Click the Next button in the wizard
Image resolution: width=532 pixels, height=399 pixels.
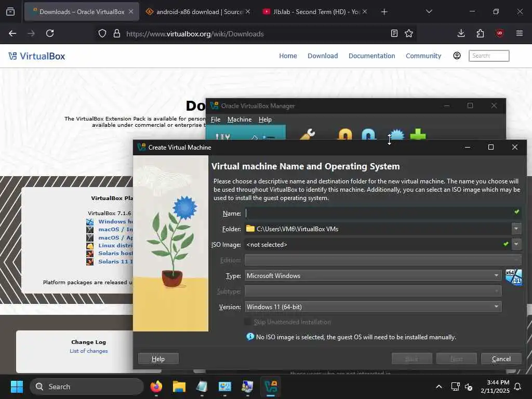coord(456,358)
